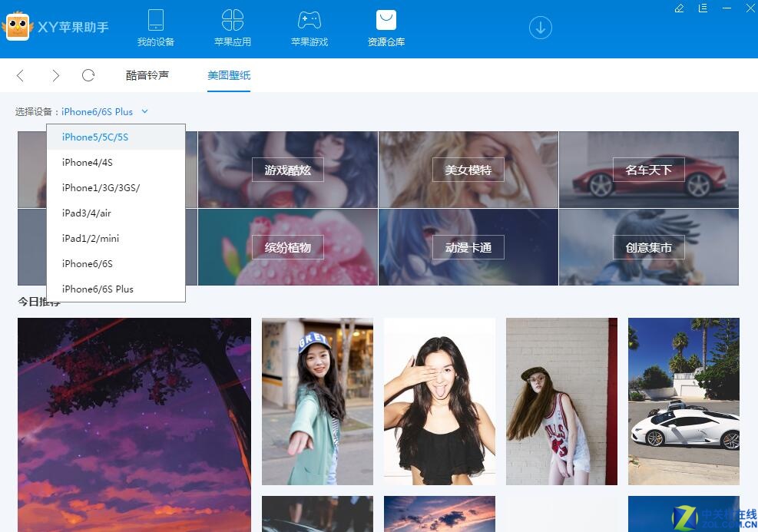Open the 游戏酷炫 wallpaper category
Screen dimensions: 758x532
pos(288,170)
